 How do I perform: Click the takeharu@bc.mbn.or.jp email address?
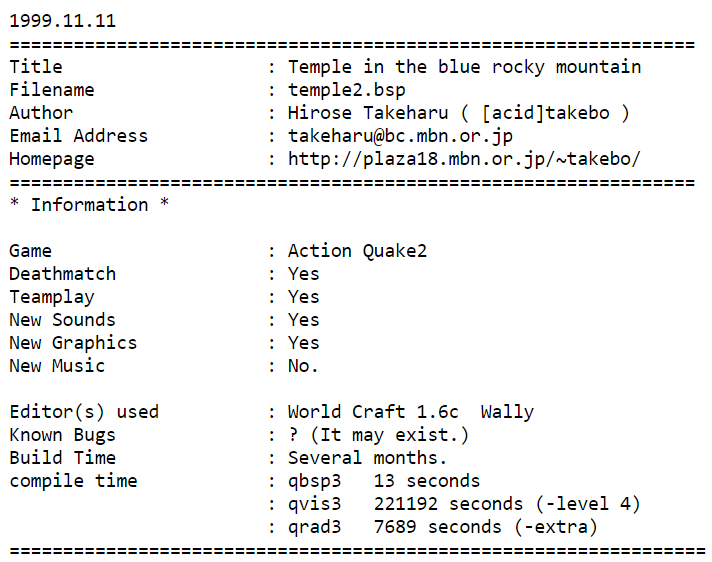click(x=400, y=136)
